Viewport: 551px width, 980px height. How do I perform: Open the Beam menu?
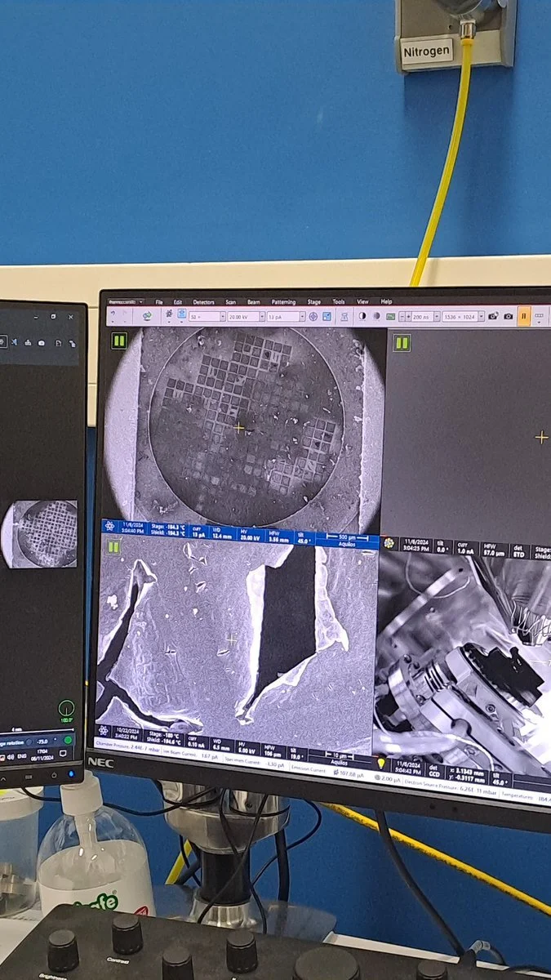253,301
